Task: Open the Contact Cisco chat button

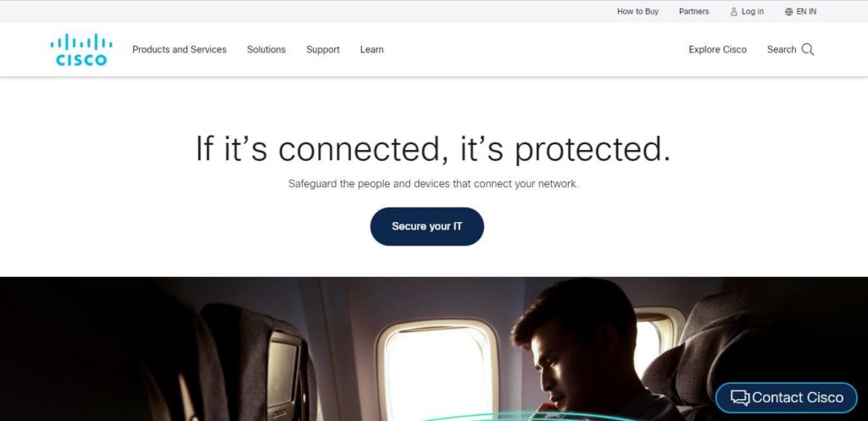Action: point(786,397)
